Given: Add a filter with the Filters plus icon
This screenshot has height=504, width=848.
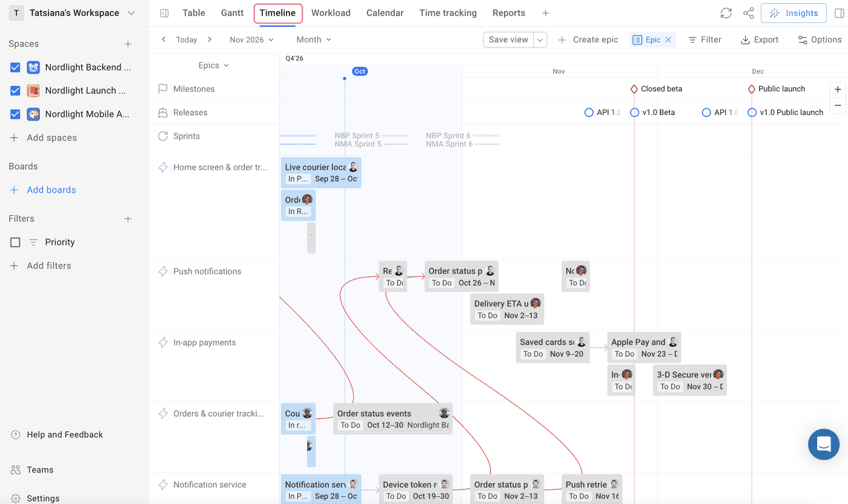Looking at the screenshot, I should coord(128,219).
